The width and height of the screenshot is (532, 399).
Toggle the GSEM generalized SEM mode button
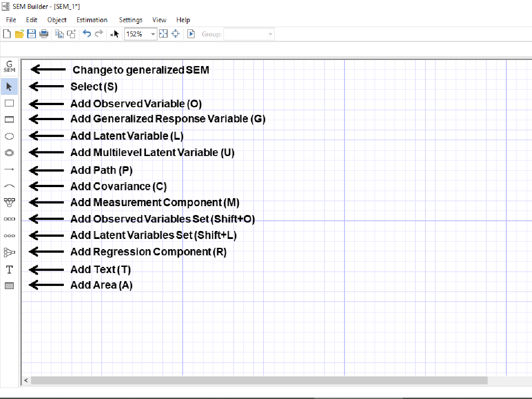coord(9,67)
